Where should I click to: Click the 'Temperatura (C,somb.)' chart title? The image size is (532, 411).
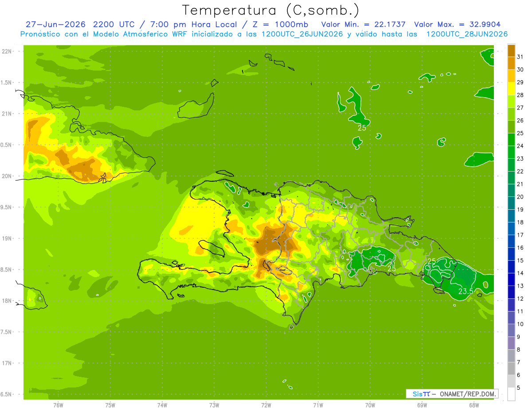coord(271,10)
